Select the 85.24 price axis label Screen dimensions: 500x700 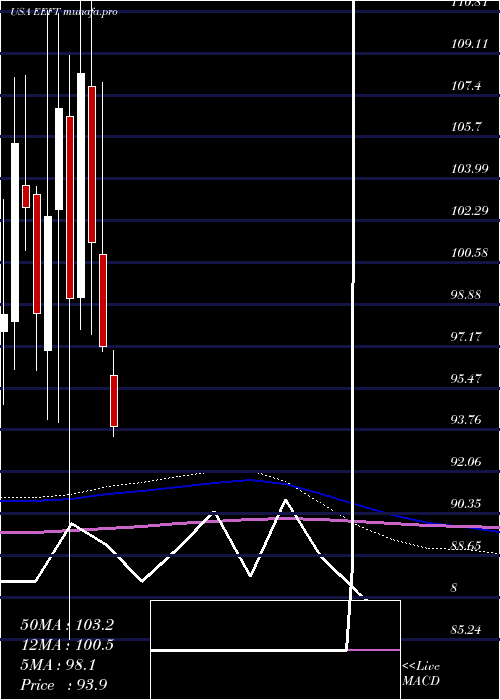pyautogui.click(x=467, y=630)
